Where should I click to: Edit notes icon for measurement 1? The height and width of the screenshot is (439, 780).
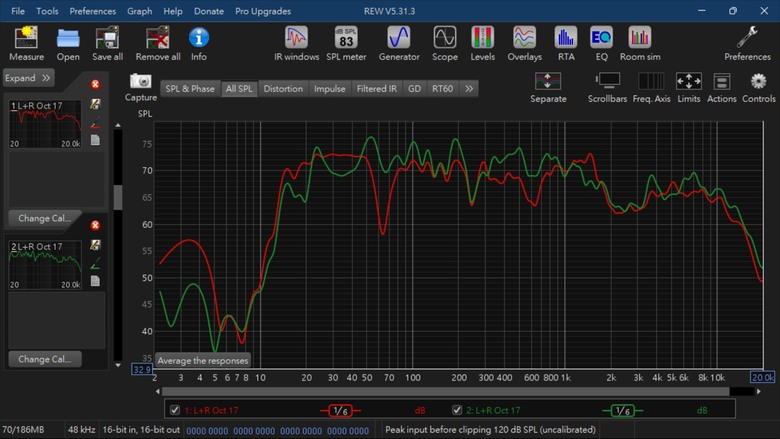(95, 104)
